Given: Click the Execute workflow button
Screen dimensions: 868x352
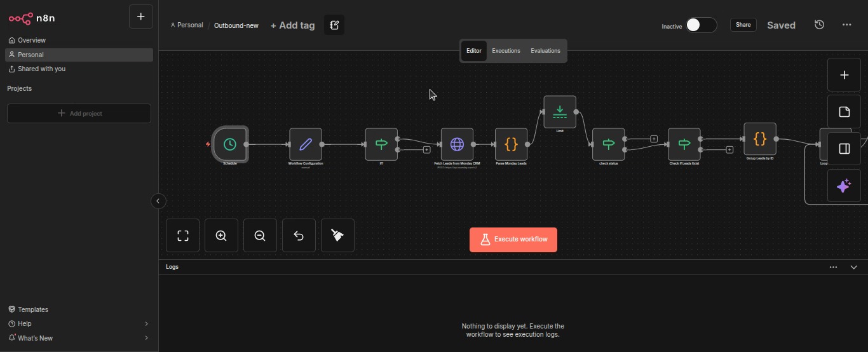Looking at the screenshot, I should coord(513,240).
